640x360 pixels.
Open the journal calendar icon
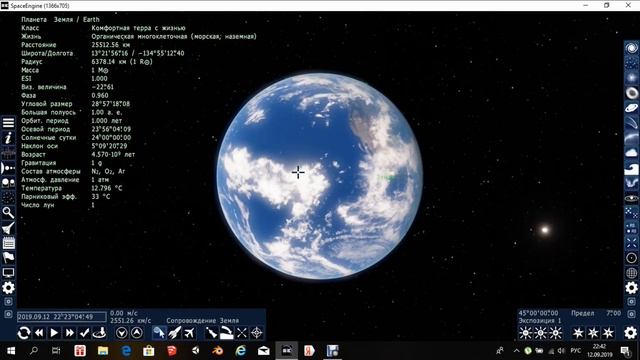coord(8,243)
